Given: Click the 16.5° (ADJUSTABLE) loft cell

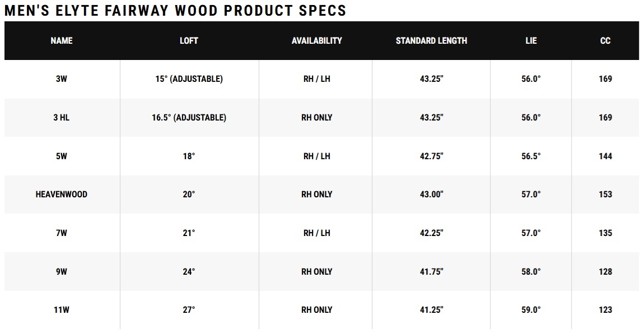Looking at the screenshot, I should (x=189, y=118).
